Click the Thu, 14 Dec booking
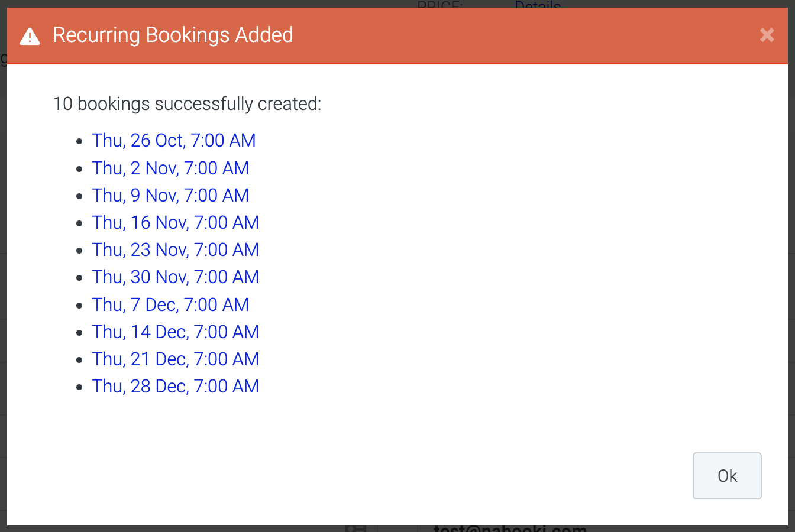The width and height of the screenshot is (795, 532). [x=175, y=332]
